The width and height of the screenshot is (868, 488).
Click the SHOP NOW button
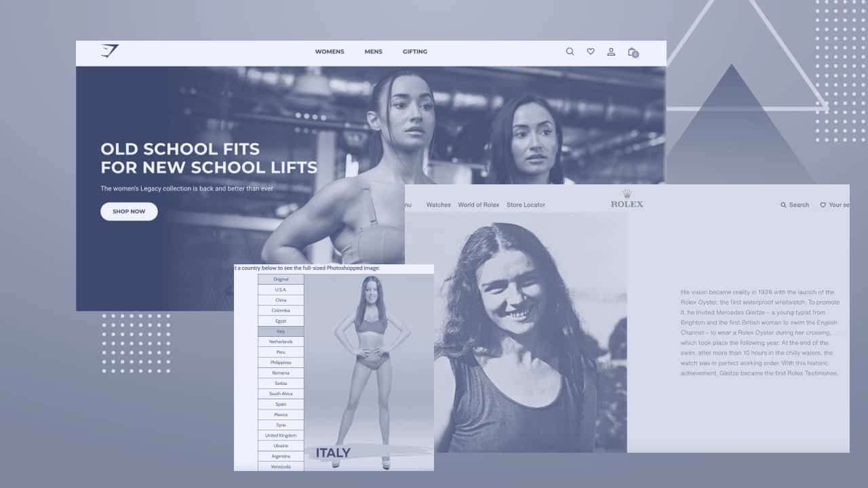click(129, 211)
